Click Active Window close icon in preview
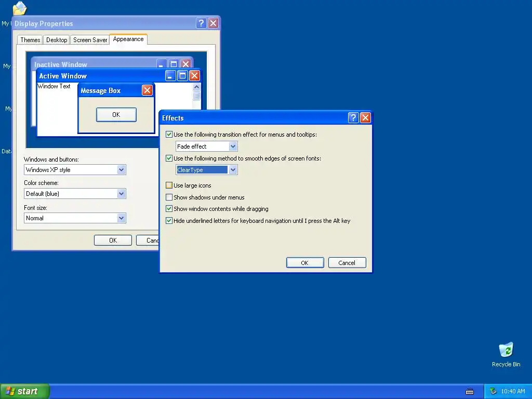The image size is (532, 399). click(194, 76)
